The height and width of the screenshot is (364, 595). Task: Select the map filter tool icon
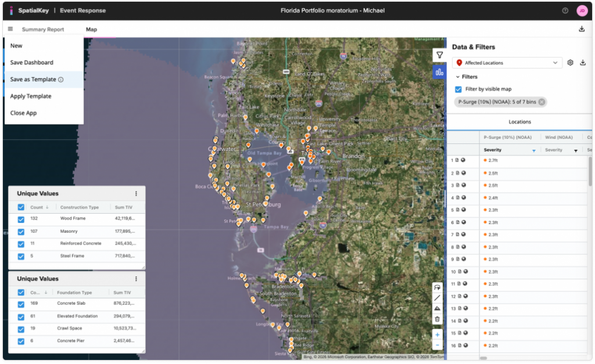(439, 55)
